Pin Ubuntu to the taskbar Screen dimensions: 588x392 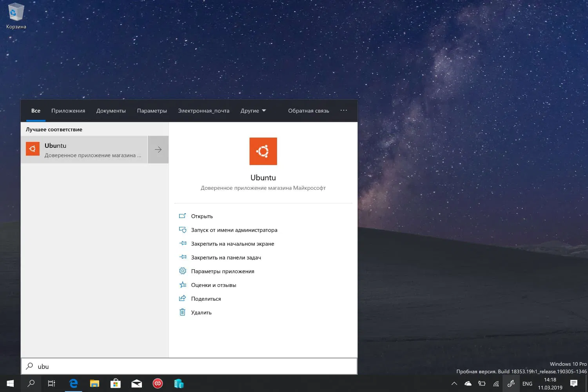(x=225, y=257)
